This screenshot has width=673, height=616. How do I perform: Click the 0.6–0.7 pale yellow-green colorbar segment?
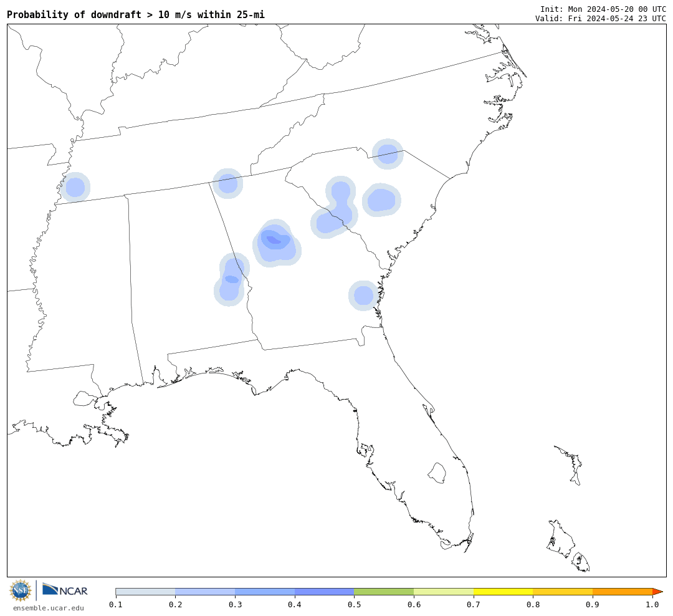[444, 592]
